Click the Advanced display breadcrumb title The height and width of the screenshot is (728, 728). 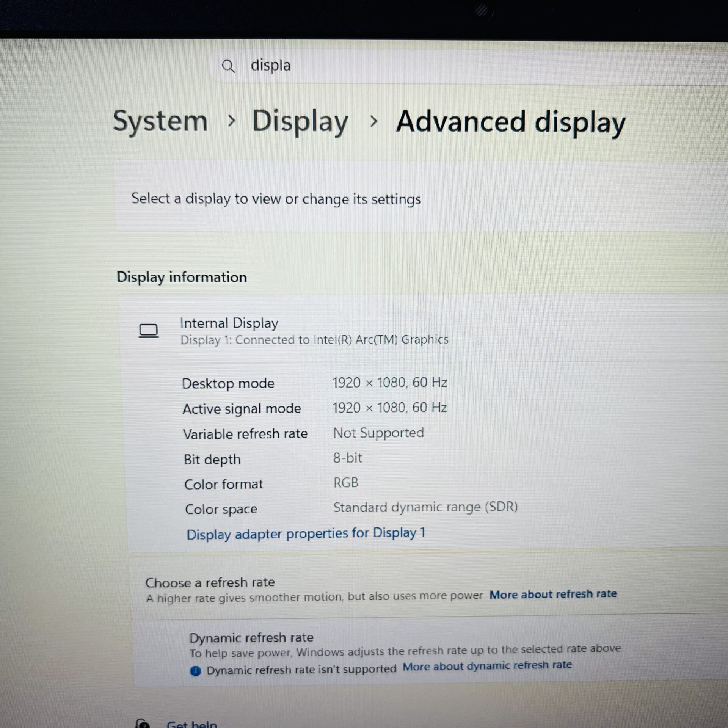pyautogui.click(x=511, y=123)
